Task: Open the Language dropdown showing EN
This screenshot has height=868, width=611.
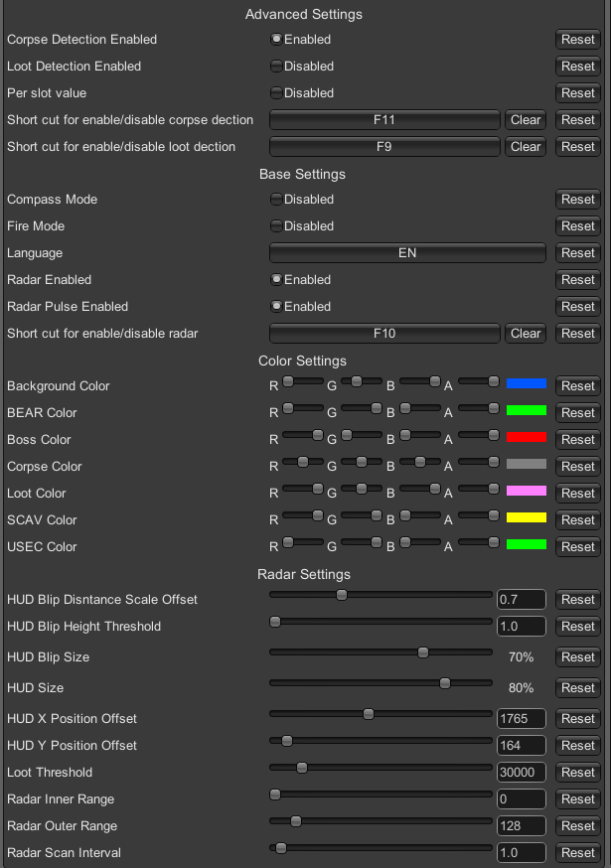Action: [407, 253]
